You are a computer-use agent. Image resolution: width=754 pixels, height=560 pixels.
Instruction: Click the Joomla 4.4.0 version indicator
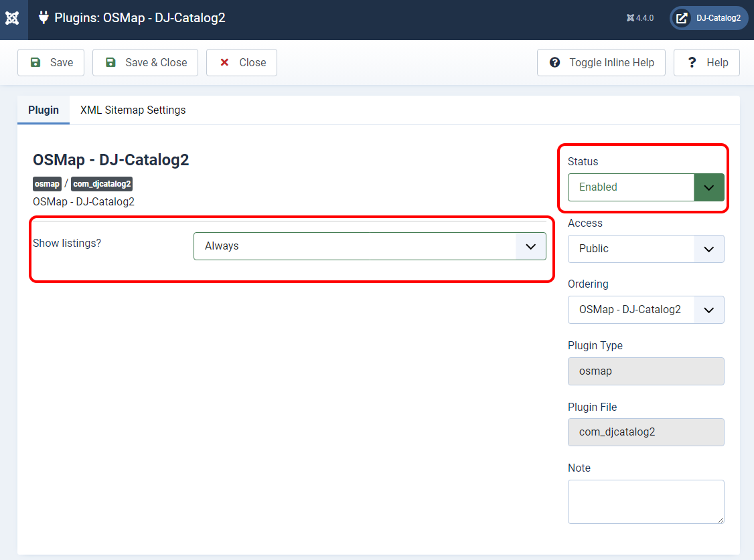tap(640, 18)
